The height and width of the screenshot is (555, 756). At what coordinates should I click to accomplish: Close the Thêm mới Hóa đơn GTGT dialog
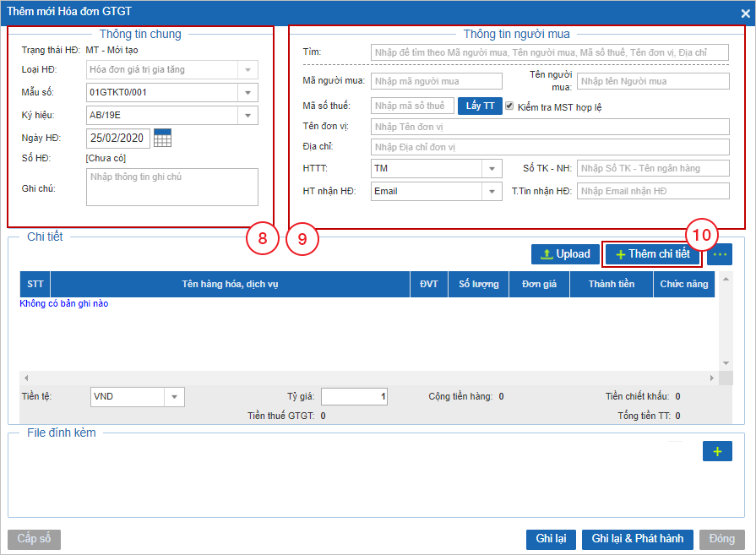(x=745, y=13)
